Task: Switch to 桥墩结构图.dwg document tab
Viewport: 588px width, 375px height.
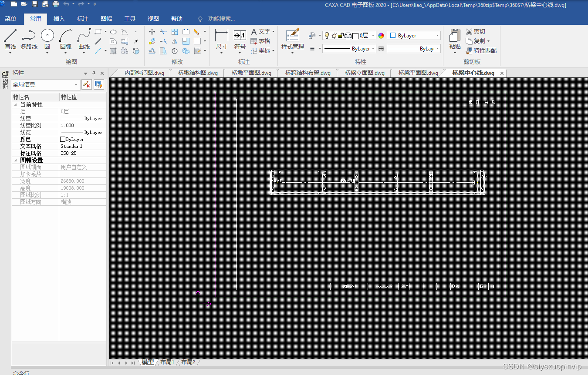Action: (198, 73)
